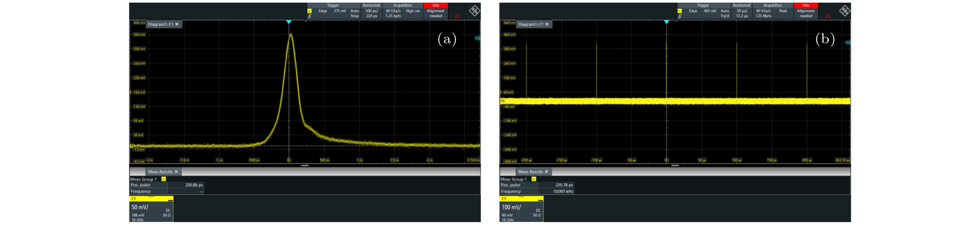The image size is (980, 225).
Task: Open the Trigger settings in panel (a)
Action: tap(333, 11)
